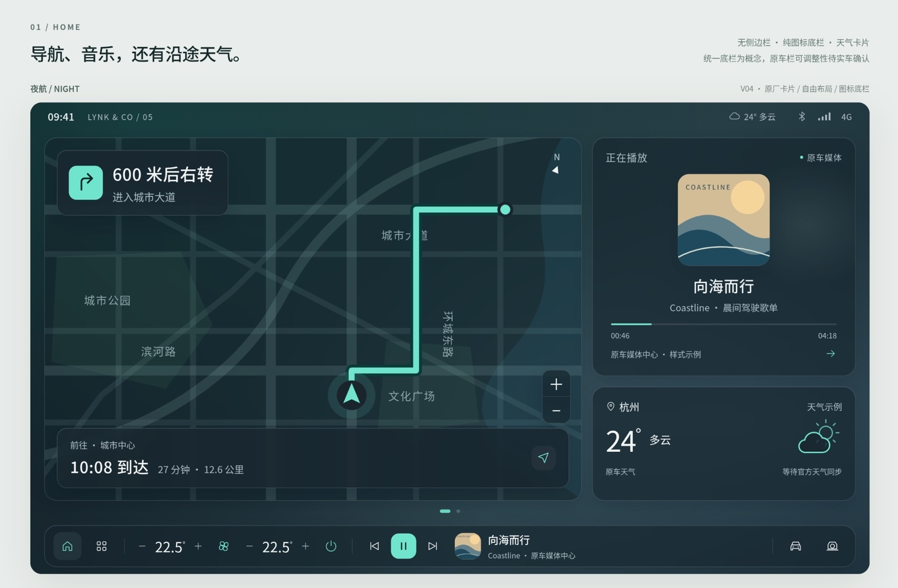Open status bar weather 24° 多云
Screen dimensions: 898x588
point(753,117)
